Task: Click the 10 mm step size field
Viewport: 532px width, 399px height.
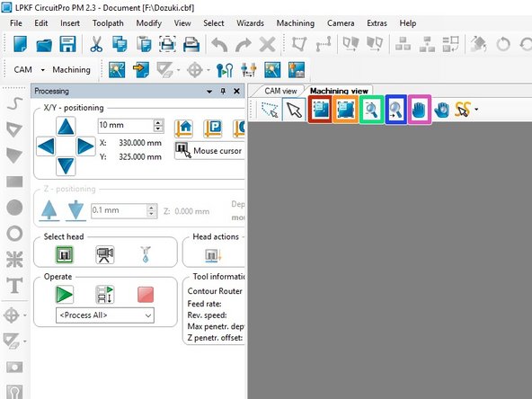Action: tap(126, 125)
